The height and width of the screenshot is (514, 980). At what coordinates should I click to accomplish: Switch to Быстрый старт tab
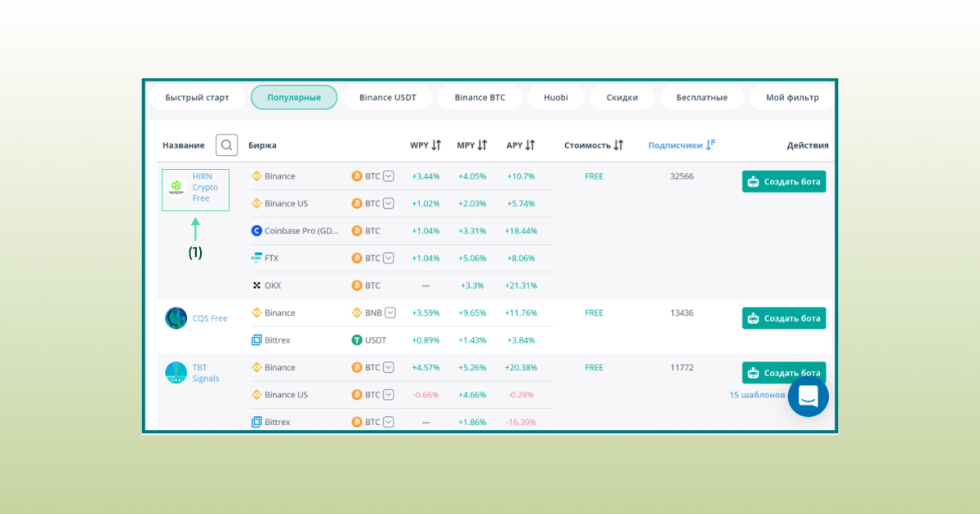point(197,97)
